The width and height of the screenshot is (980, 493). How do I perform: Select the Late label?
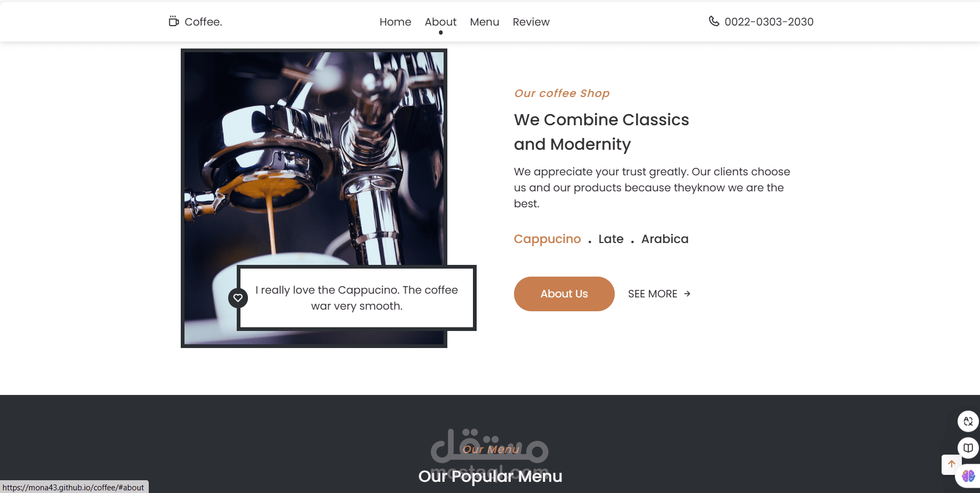[611, 239]
